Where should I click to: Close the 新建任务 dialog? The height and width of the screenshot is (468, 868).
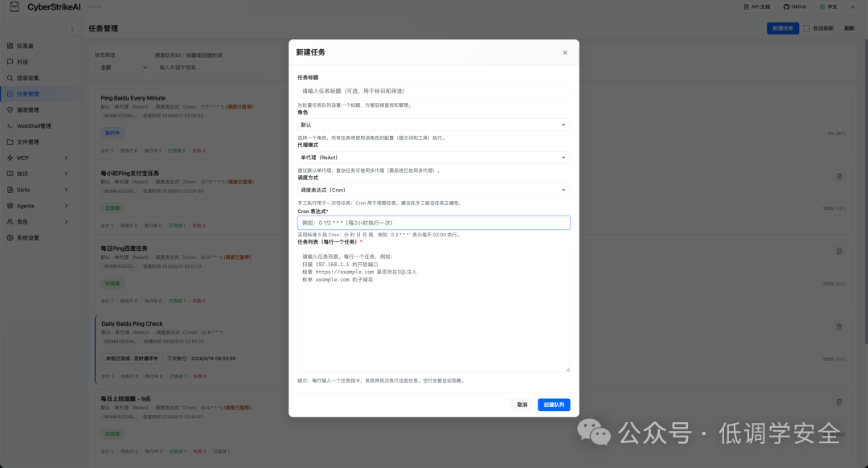coord(565,52)
